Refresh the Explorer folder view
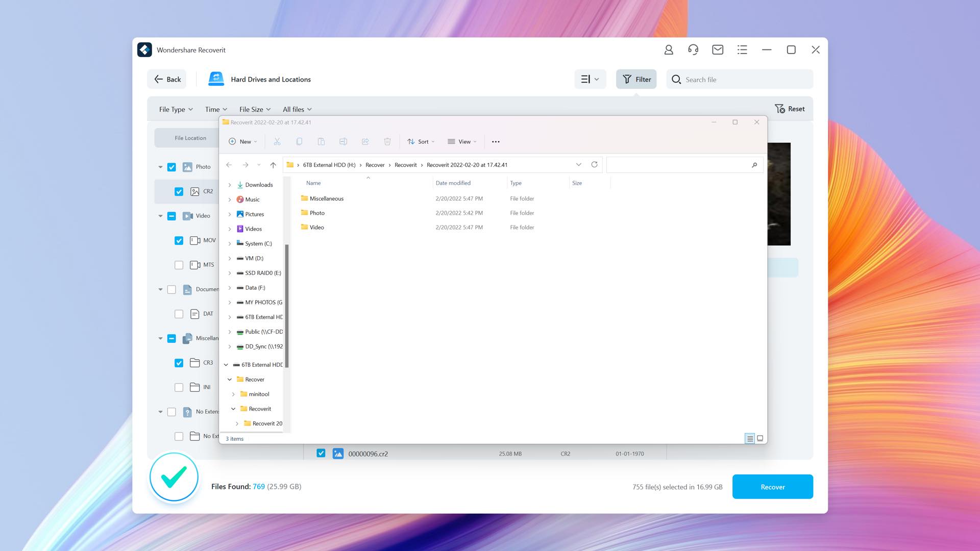 (594, 164)
